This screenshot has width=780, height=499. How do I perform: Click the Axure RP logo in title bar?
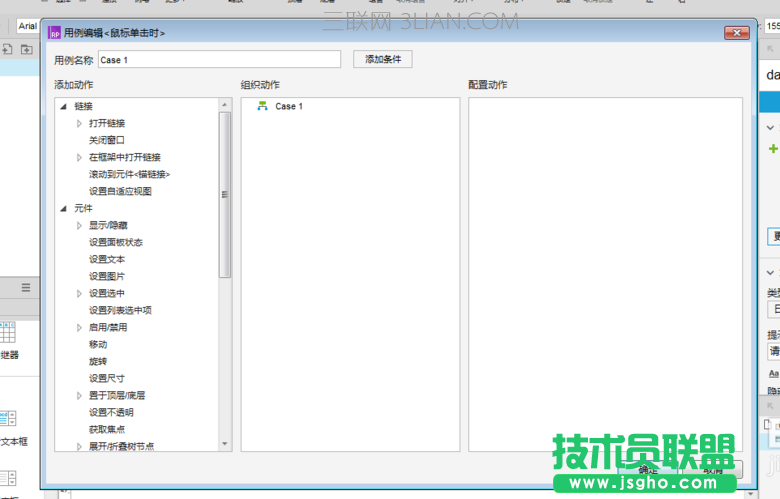pos(54,33)
